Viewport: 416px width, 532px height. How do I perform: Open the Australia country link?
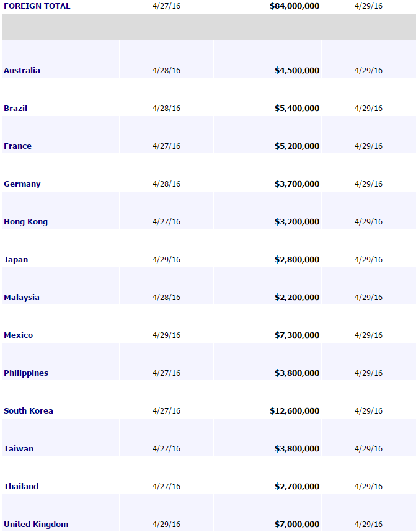coord(22,70)
